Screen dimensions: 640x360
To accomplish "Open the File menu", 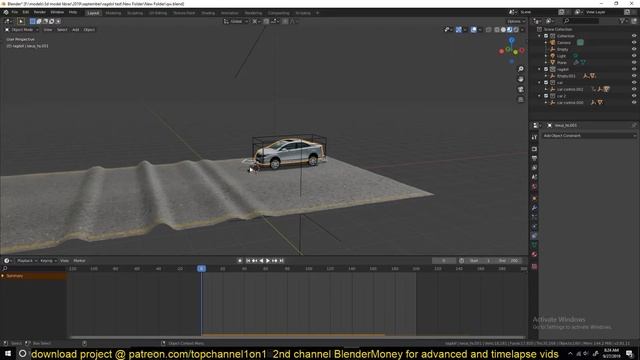I will [x=15, y=12].
